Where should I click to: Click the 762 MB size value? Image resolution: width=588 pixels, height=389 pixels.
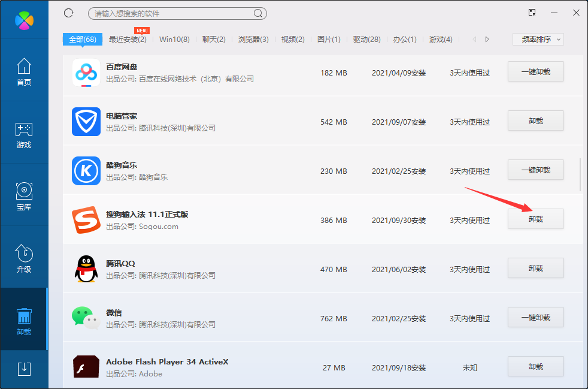coord(334,319)
